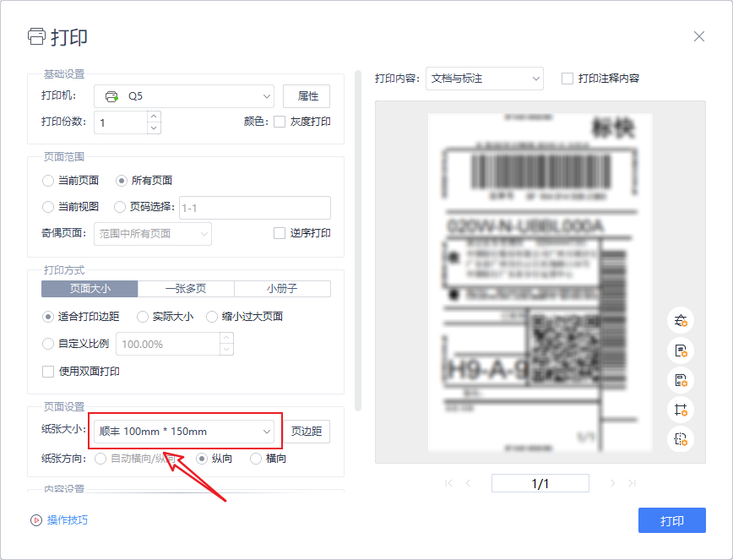Jump to last preview page arrow
This screenshot has width=733, height=560.
[x=632, y=483]
